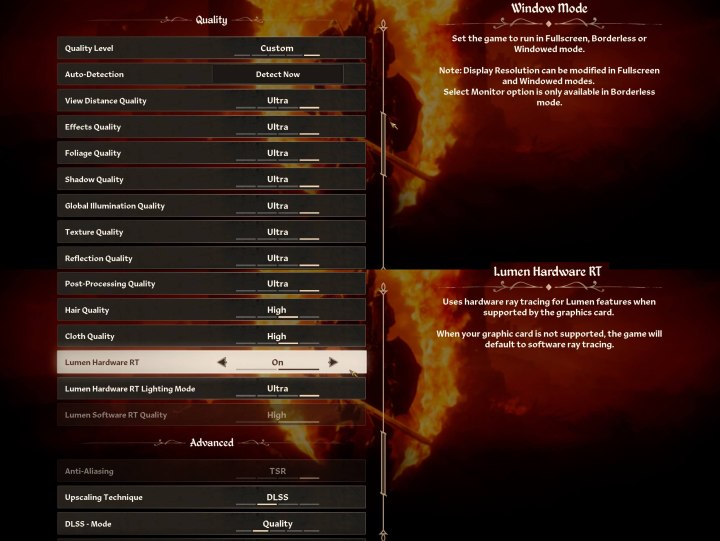Click left arrow on Lumen Hardware RT
Viewport: 720px width, 541px height.
tap(222, 362)
